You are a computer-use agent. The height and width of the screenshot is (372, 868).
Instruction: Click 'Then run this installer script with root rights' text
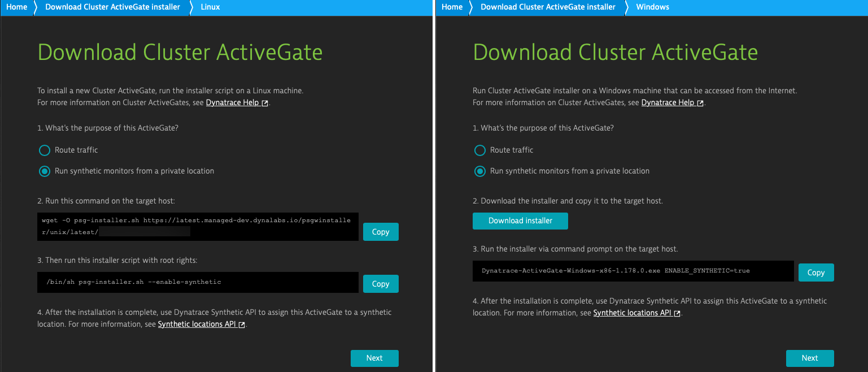(117, 261)
